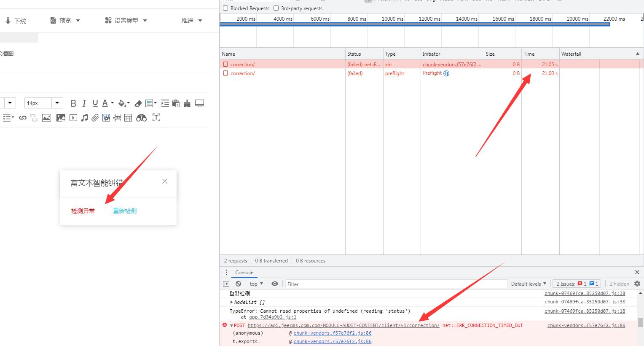
Task: Clear console with the ban icon
Action: click(239, 284)
